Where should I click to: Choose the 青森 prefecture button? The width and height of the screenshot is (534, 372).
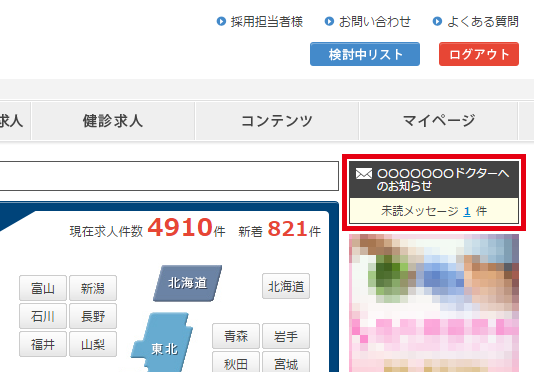(x=236, y=336)
